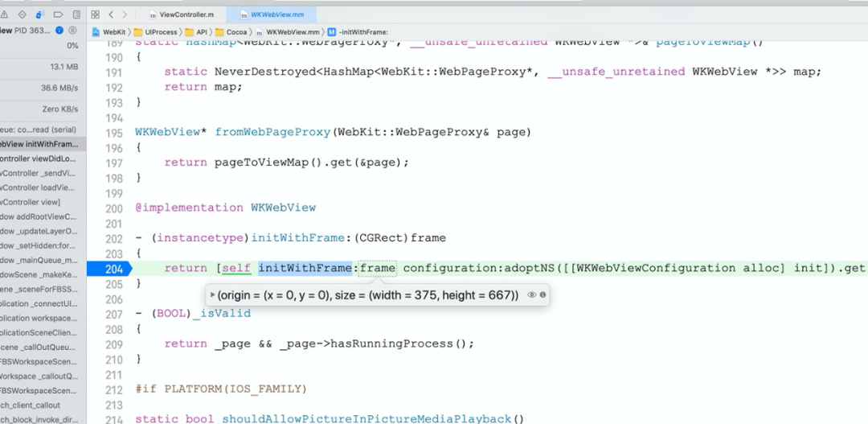Image resolution: width=868 pixels, height=424 pixels.
Task: Select the 'addRootViewC...' stack frame
Action: coord(43,216)
